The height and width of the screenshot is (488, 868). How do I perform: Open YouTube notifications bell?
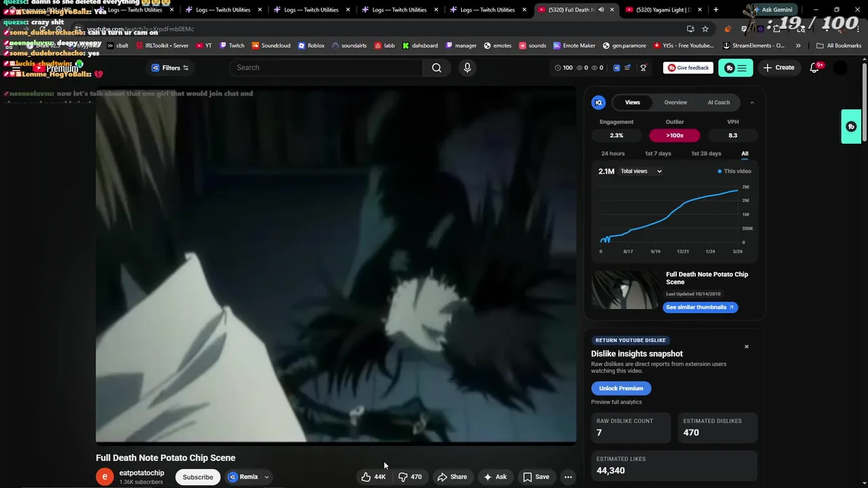click(815, 68)
